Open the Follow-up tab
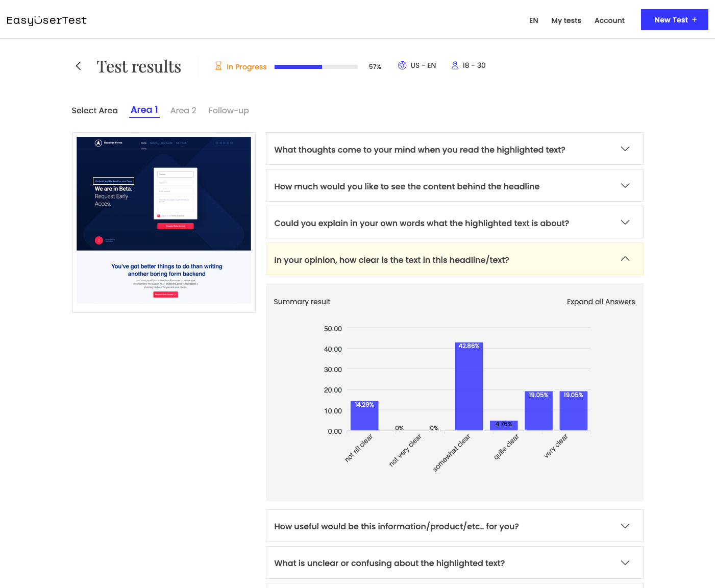Viewport: 715px width, 588px height. point(229,110)
